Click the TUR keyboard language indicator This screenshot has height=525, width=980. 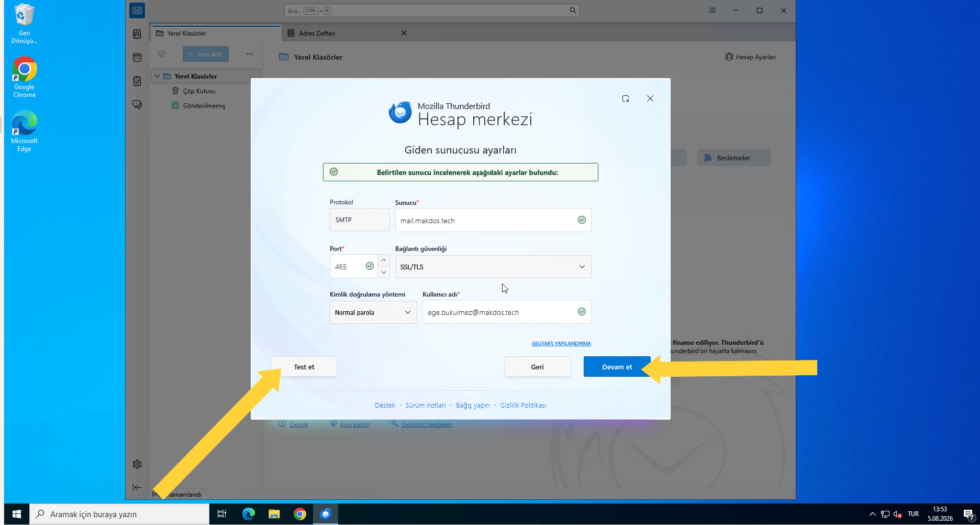(914, 514)
